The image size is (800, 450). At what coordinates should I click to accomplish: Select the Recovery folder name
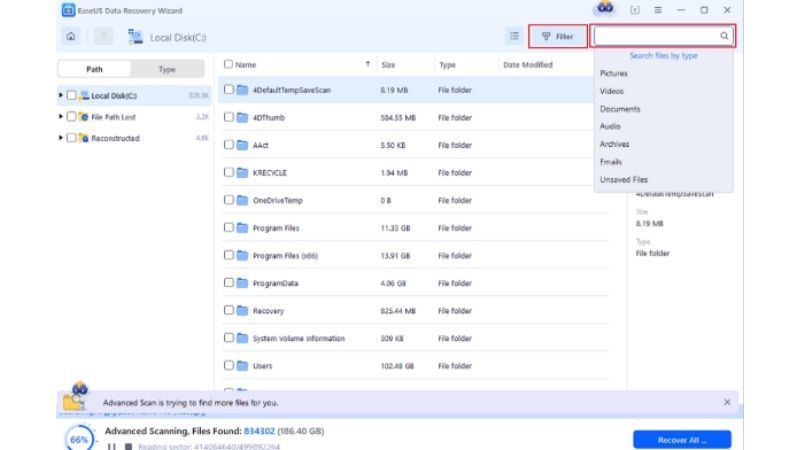[268, 311]
